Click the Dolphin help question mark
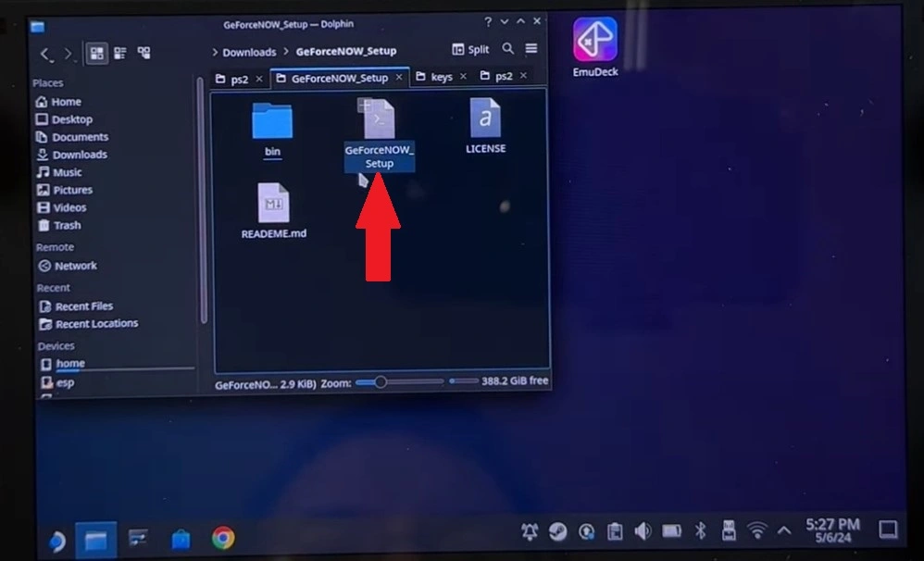This screenshot has height=561, width=924. [x=487, y=22]
